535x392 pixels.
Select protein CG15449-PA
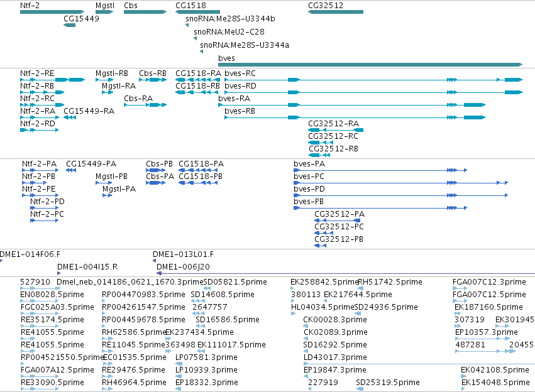(x=91, y=164)
